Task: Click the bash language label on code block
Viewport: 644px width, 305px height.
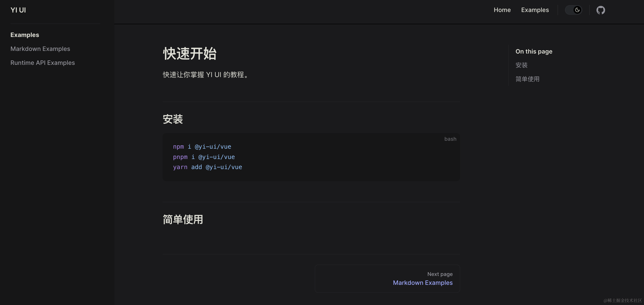Action: 450,139
